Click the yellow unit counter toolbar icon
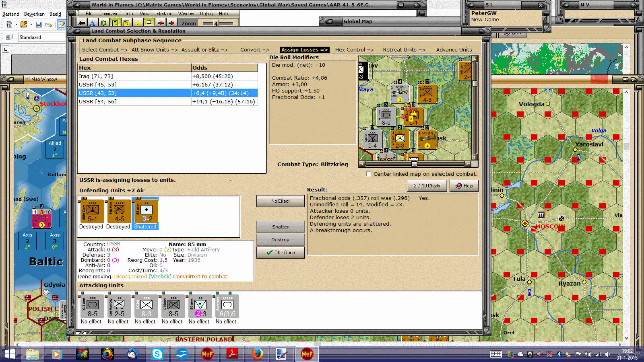The image size is (644, 362). pyautogui.click(x=115, y=23)
